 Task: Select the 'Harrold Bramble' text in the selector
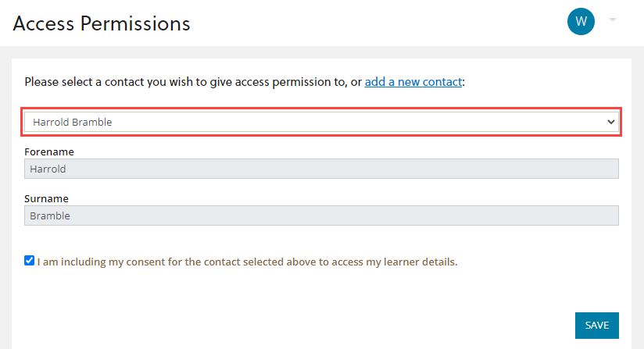[72, 123]
